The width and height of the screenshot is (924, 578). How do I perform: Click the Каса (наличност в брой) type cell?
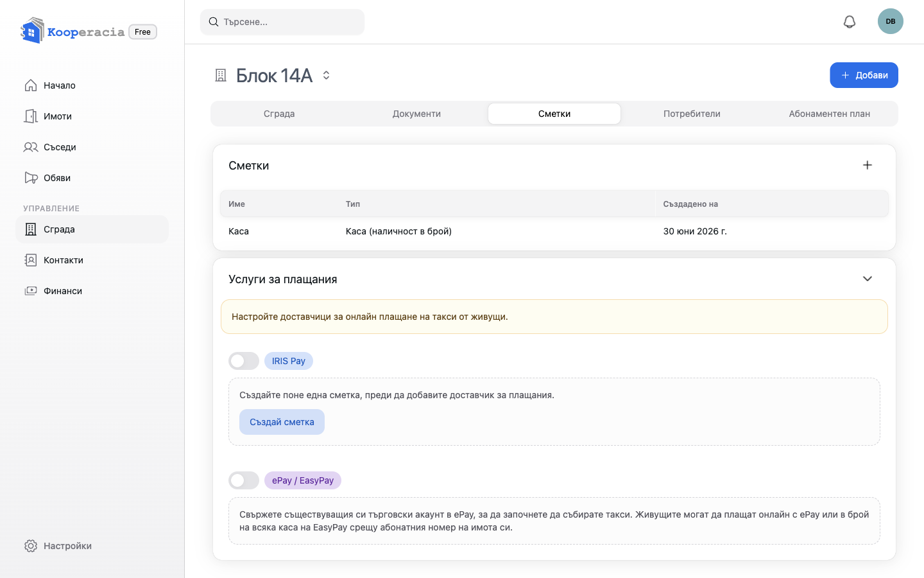pyautogui.click(x=398, y=231)
